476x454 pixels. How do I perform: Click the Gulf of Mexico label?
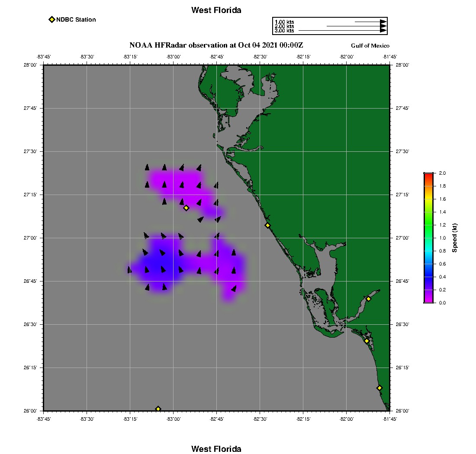click(x=370, y=45)
